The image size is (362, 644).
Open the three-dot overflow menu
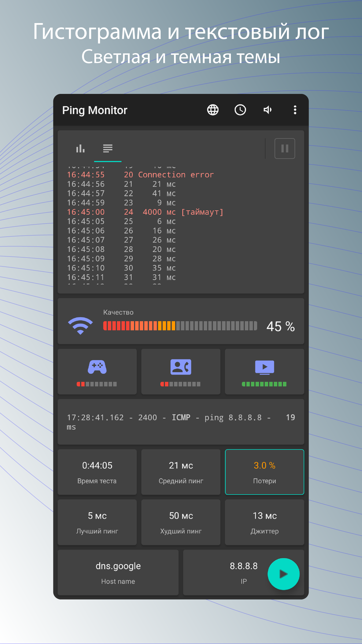(x=295, y=110)
